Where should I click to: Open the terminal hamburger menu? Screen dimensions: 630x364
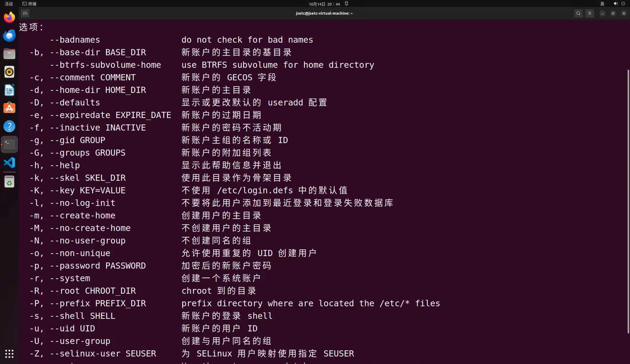pyautogui.click(x=590, y=13)
